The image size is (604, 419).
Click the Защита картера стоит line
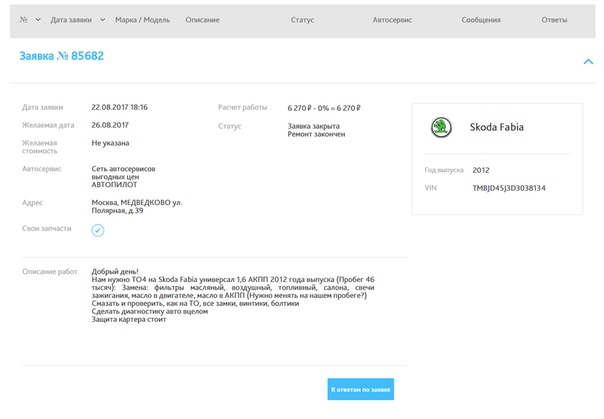pos(129,319)
